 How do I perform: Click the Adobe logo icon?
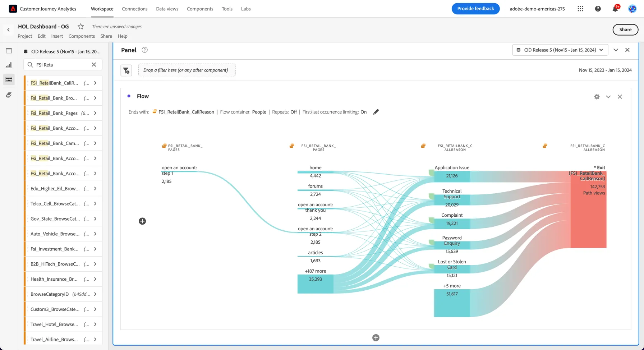pos(13,9)
